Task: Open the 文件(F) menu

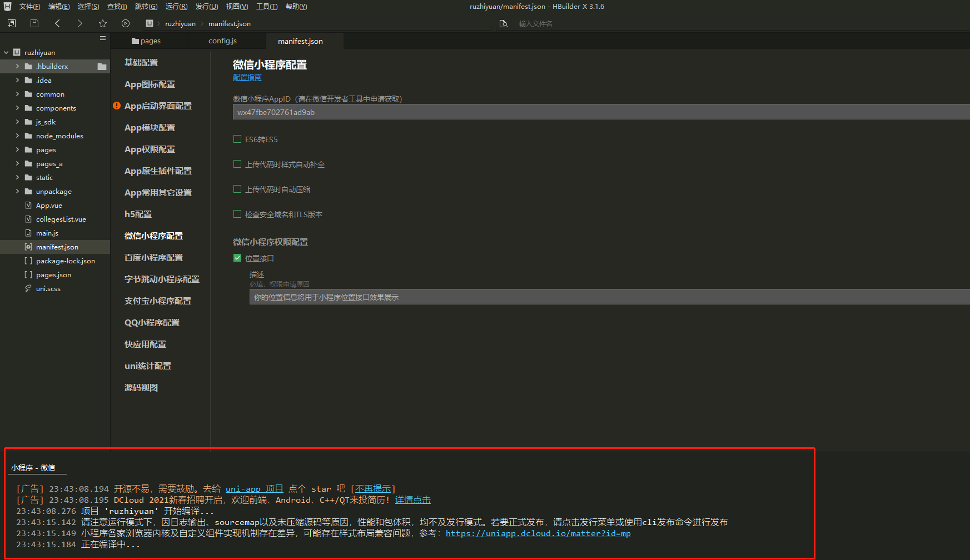Action: tap(29, 7)
